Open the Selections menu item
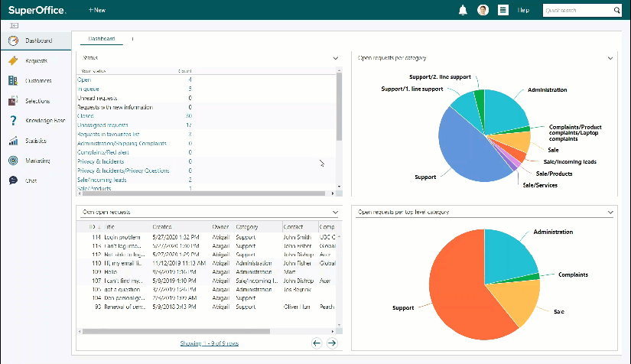This screenshot has height=364, width=631. point(37,101)
